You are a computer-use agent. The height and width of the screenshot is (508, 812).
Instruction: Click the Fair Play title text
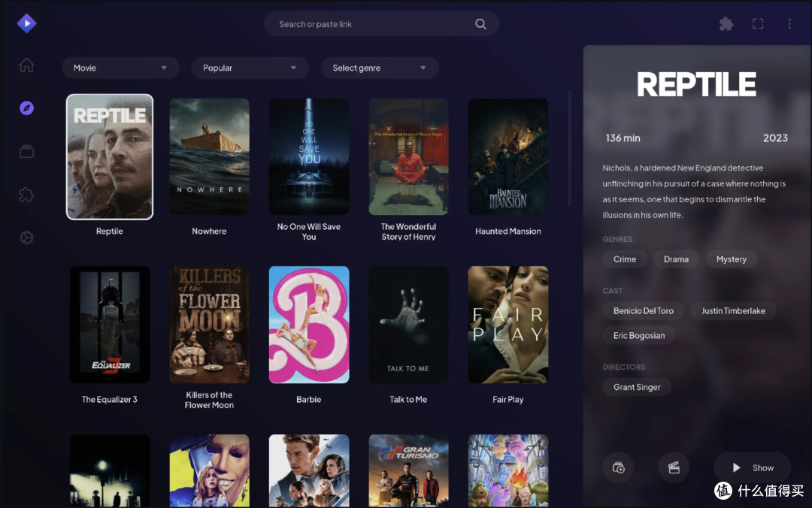click(508, 399)
